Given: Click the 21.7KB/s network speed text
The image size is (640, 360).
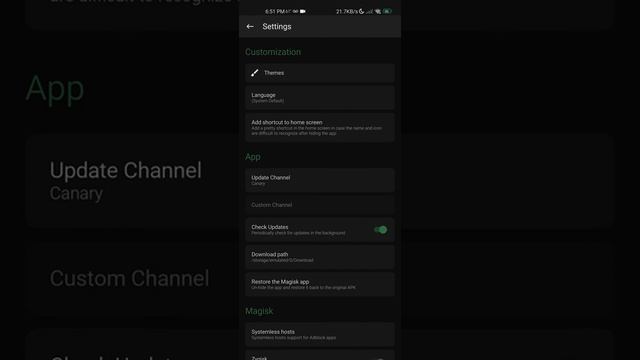Looking at the screenshot, I should (x=347, y=11).
